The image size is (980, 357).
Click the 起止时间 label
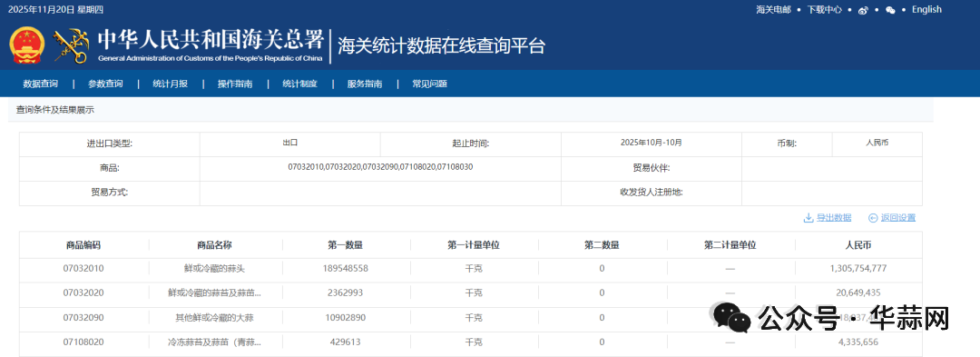coord(471,144)
